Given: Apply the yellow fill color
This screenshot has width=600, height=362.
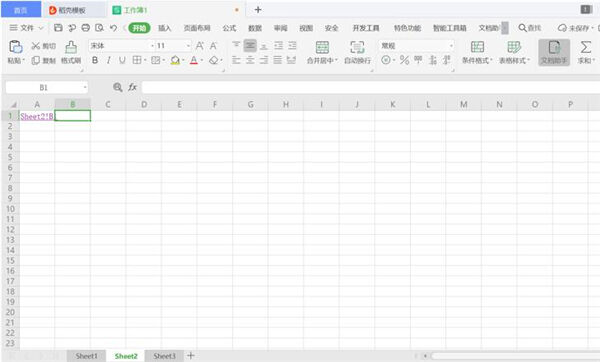Looking at the screenshot, I should click(x=175, y=60).
